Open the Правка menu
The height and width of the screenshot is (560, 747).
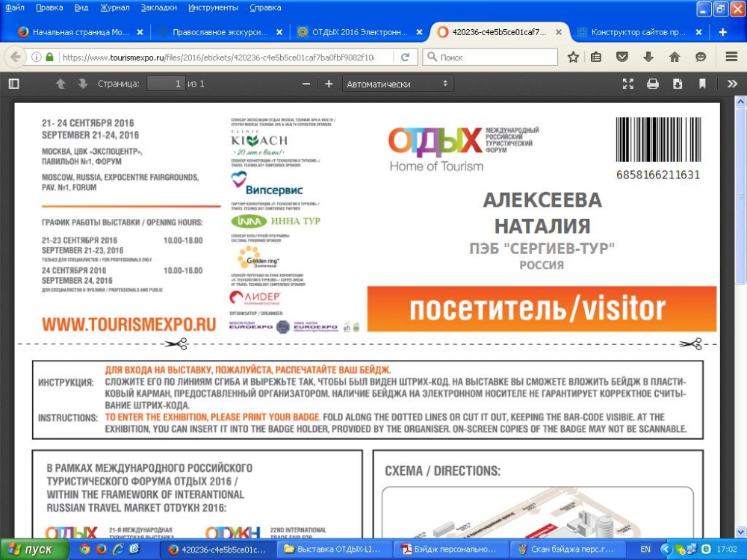click(49, 7)
